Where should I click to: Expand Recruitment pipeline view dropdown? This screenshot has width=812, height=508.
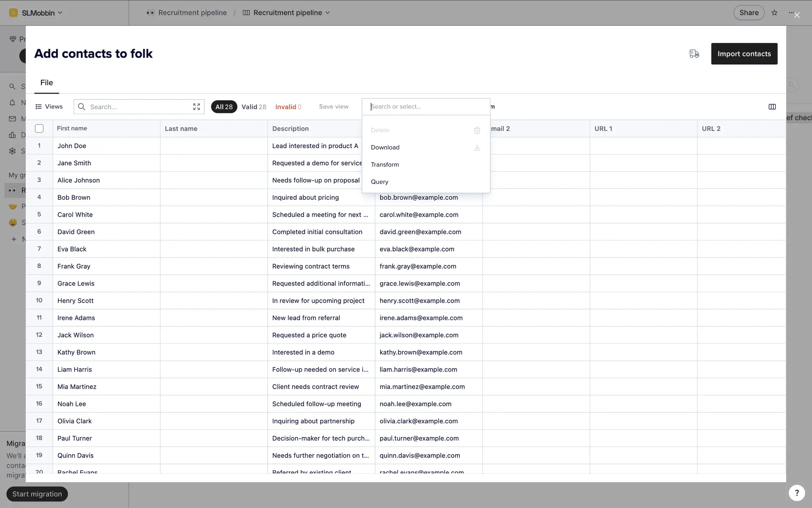point(327,13)
